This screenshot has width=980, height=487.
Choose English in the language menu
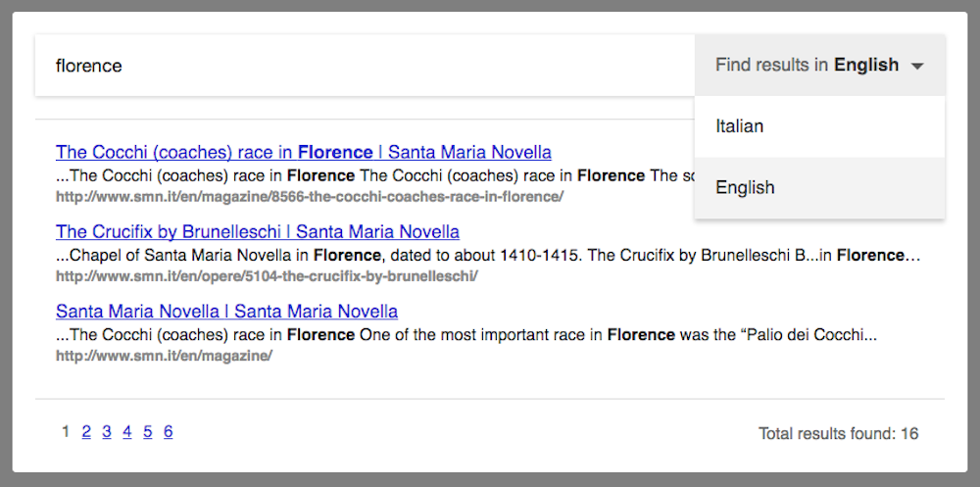745,187
